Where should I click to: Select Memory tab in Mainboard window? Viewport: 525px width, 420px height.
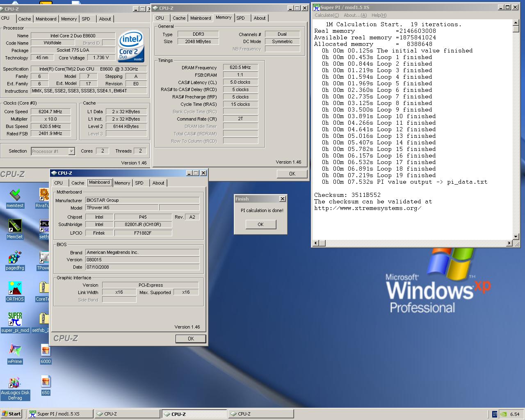click(122, 183)
